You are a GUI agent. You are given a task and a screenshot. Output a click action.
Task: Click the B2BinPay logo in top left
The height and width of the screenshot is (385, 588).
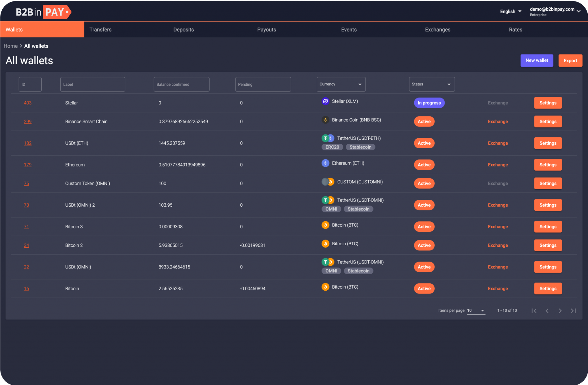(x=42, y=11)
